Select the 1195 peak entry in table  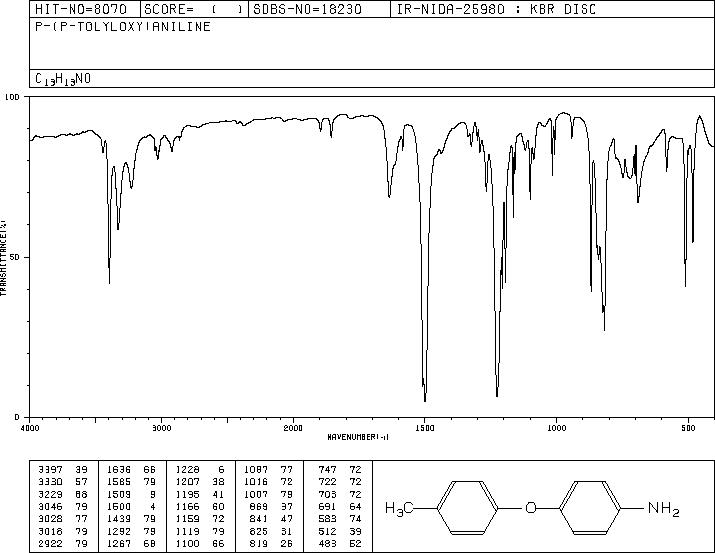(200, 494)
